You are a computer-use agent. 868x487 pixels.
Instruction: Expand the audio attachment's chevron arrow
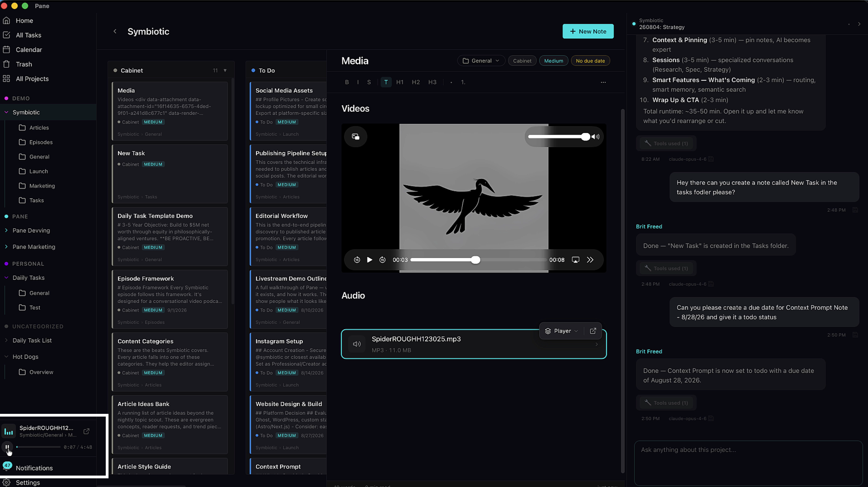pos(597,344)
